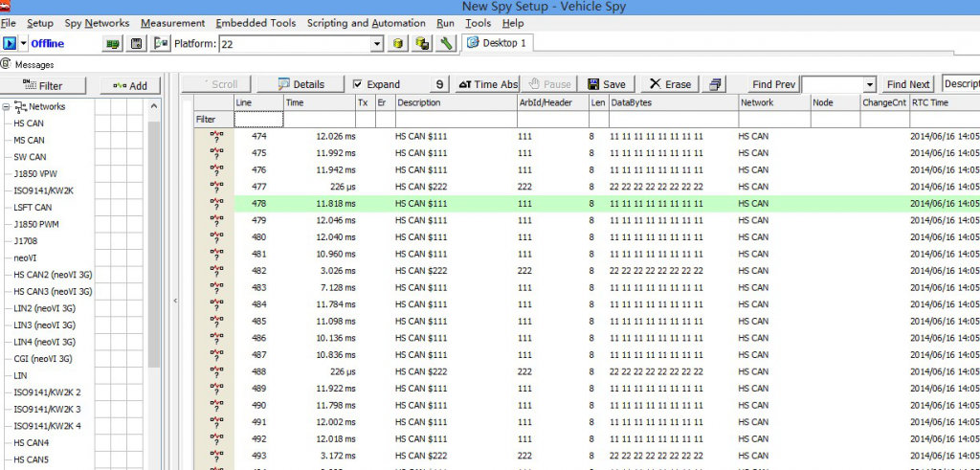The height and width of the screenshot is (470, 980).
Task: Click the Find Next button
Action: [x=908, y=84]
